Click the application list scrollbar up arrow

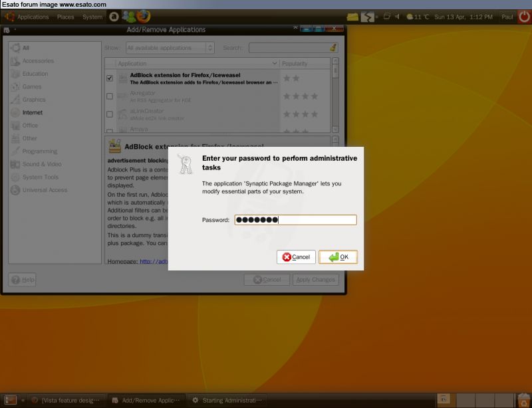pyautogui.click(x=335, y=61)
